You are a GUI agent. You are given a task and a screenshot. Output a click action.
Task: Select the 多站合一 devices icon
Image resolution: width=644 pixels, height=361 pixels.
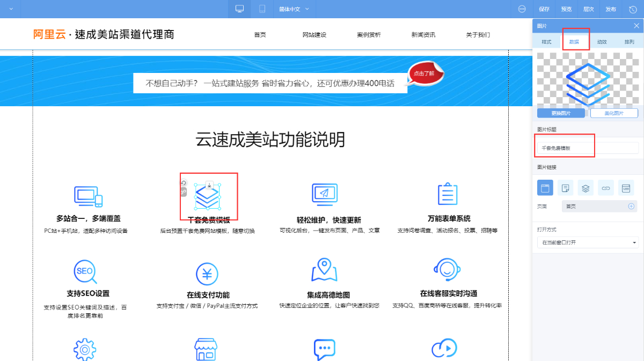point(88,196)
